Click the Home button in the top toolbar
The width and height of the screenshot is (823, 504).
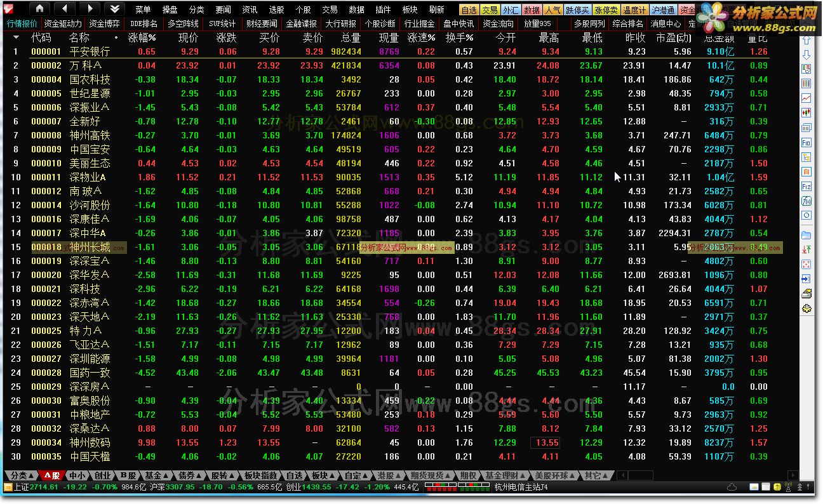[40, 9]
